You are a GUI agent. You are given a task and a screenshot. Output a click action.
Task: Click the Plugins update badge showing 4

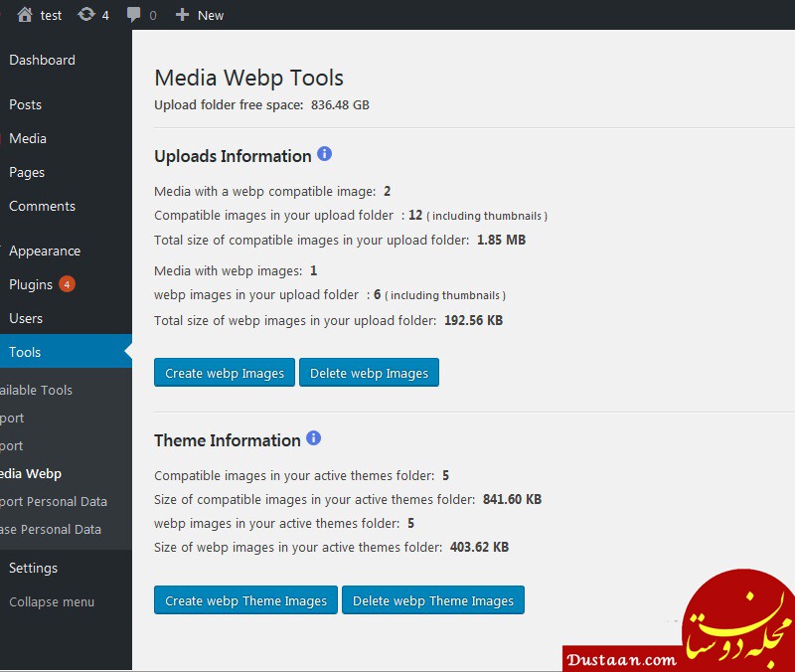pos(67,284)
